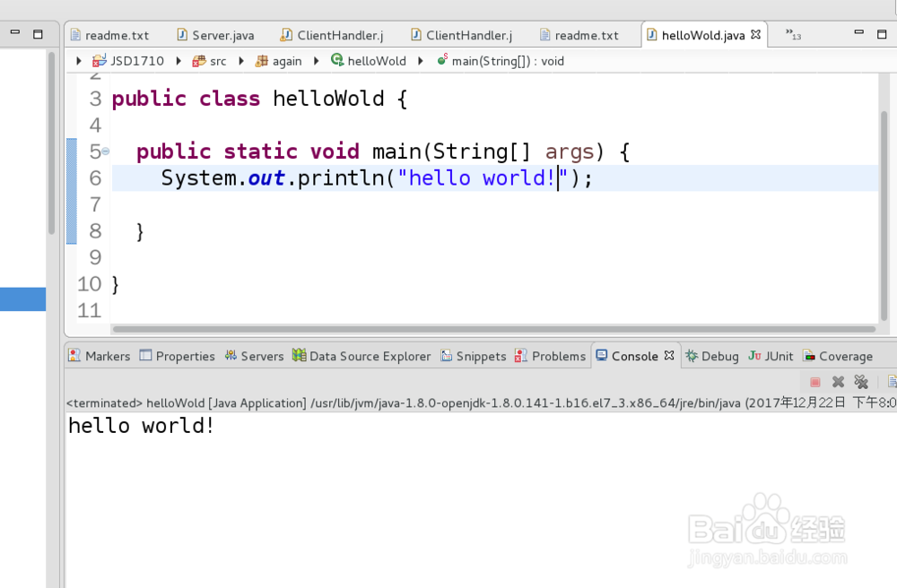The width and height of the screenshot is (897, 588).
Task: Minimize the editor area
Action: pos(858,32)
